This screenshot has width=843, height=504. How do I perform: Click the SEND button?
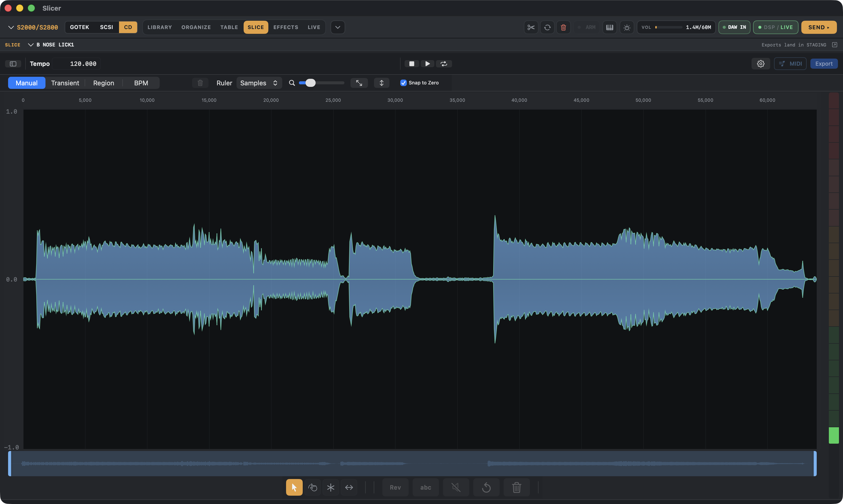tap(819, 27)
